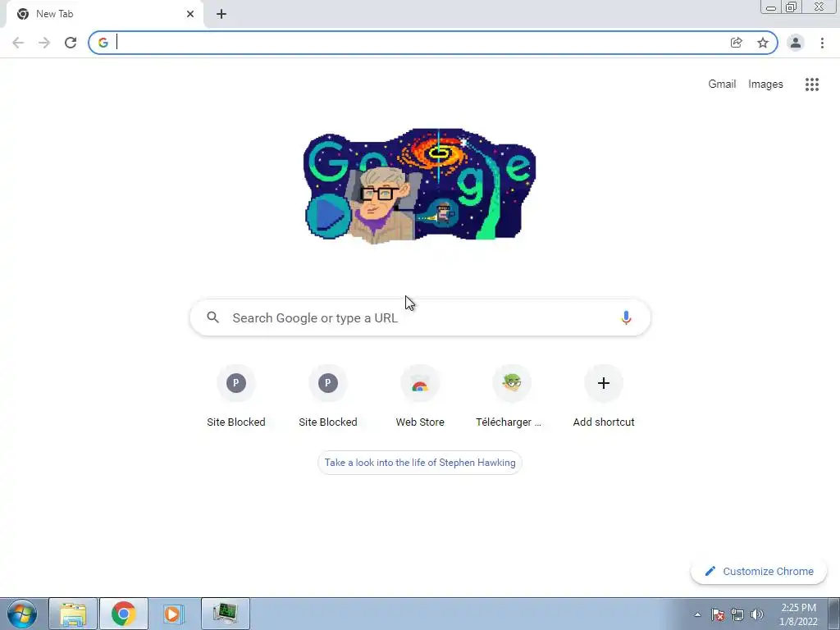Click Take a look into Stephen Hawking's life
This screenshot has width=840, height=630.
click(x=420, y=463)
